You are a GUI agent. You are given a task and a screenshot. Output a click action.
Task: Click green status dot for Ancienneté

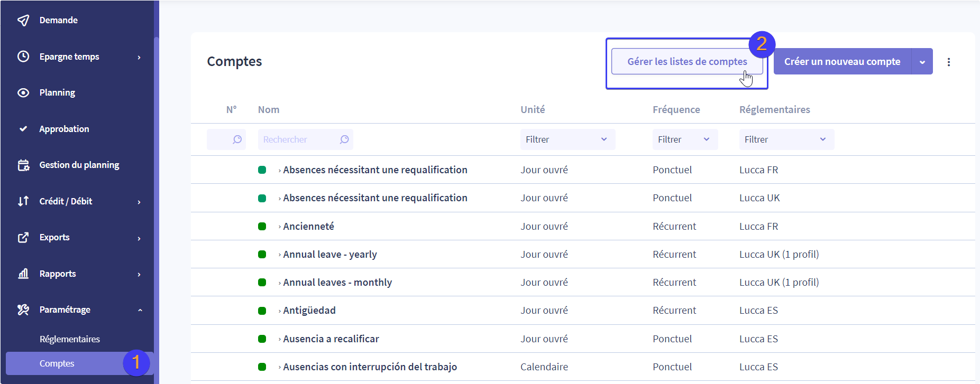[262, 226]
